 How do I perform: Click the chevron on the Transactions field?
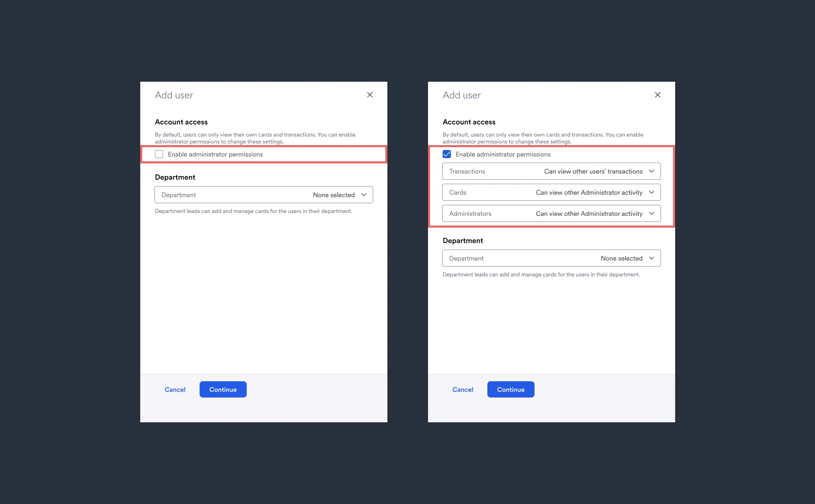[x=651, y=171]
